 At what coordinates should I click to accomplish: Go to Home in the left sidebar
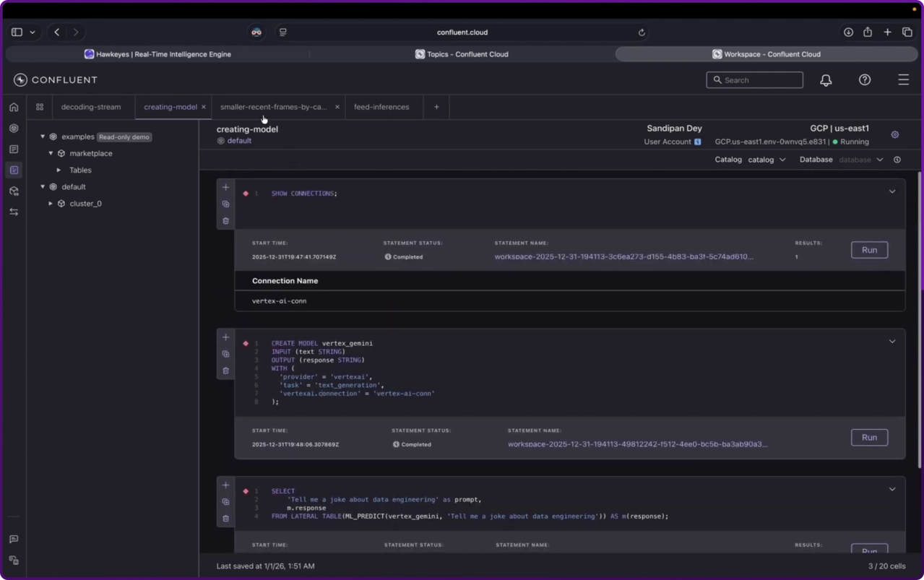(14, 107)
